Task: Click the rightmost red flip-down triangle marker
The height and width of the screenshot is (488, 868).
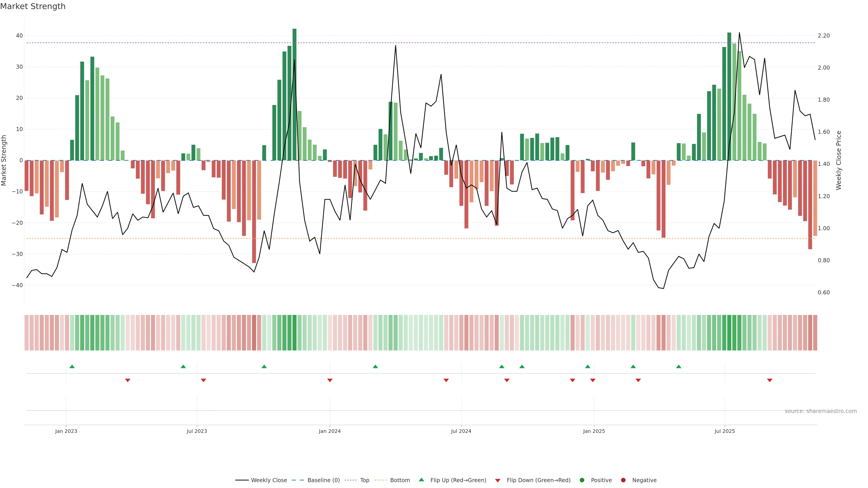Action: 770,380
